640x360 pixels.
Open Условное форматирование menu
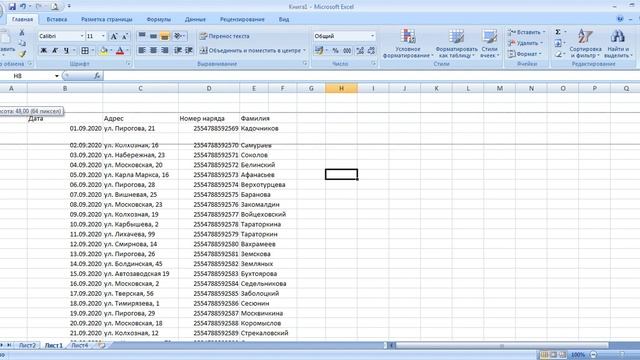(x=408, y=43)
